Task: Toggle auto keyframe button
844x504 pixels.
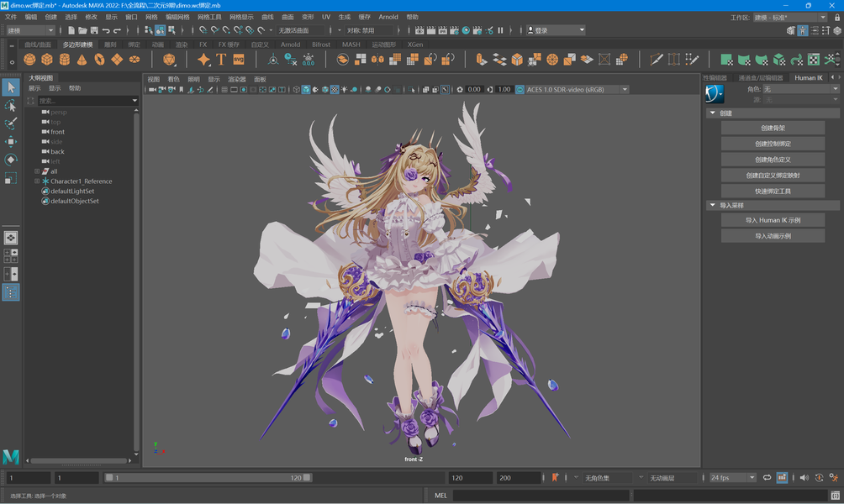Action: pos(819,478)
